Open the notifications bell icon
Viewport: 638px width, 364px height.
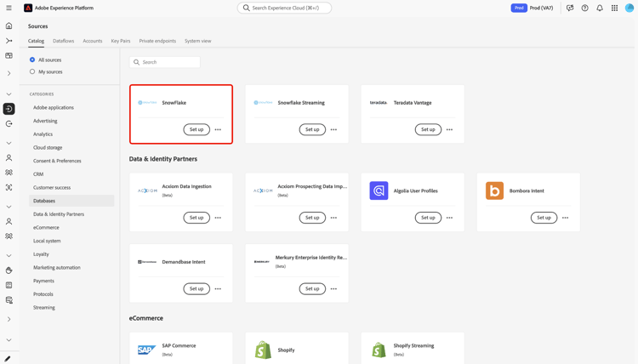600,8
